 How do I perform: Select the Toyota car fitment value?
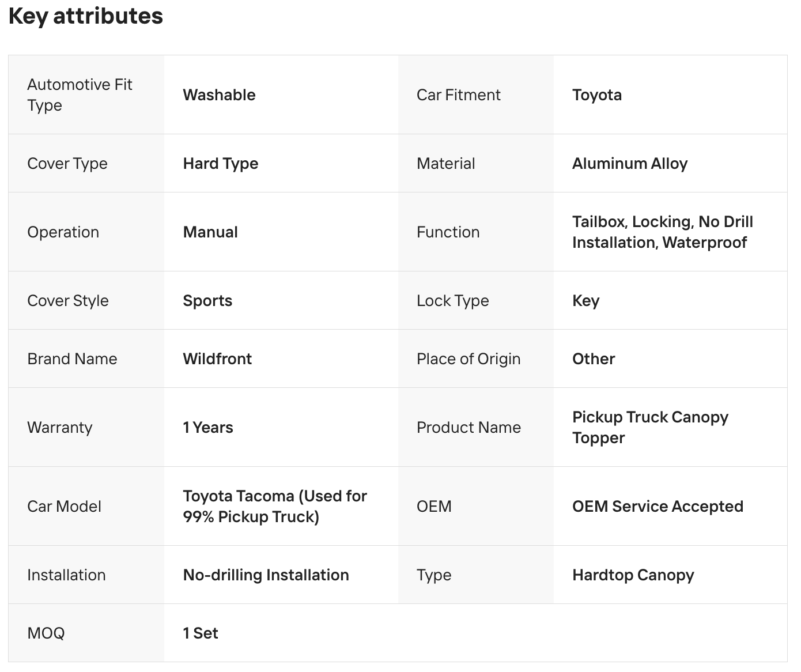point(596,95)
